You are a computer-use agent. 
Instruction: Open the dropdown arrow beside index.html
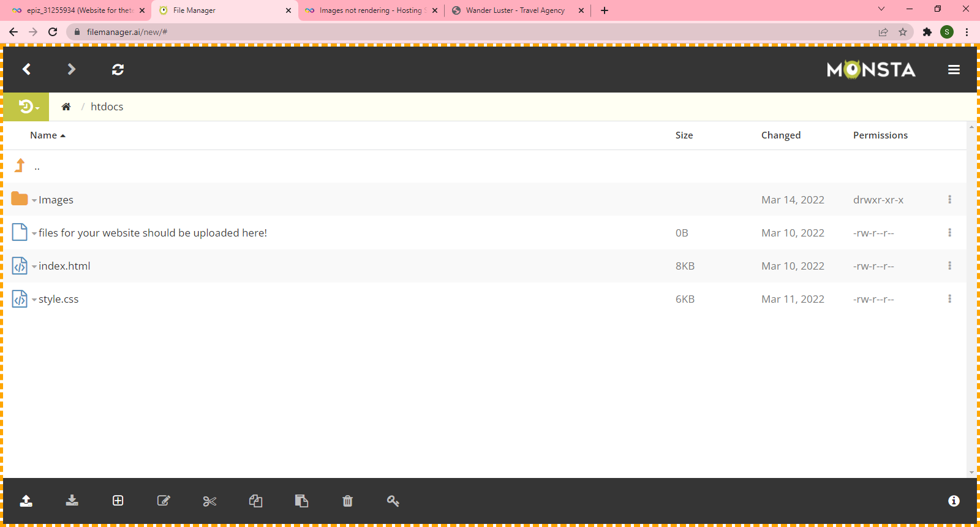tap(34, 267)
